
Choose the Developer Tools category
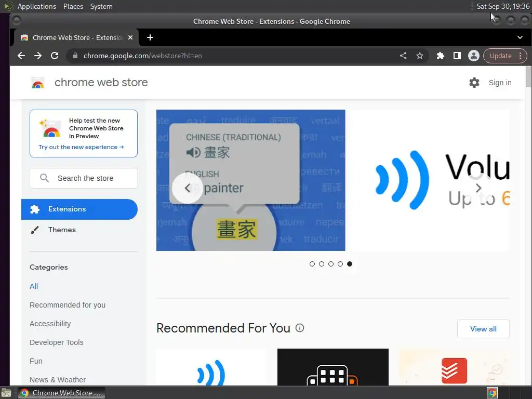tap(56, 342)
